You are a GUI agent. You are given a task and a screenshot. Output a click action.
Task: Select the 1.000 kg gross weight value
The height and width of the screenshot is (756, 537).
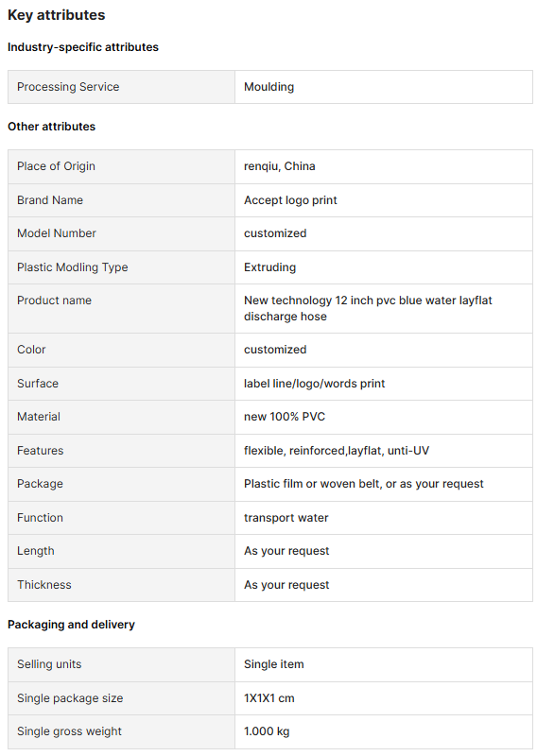tap(267, 731)
